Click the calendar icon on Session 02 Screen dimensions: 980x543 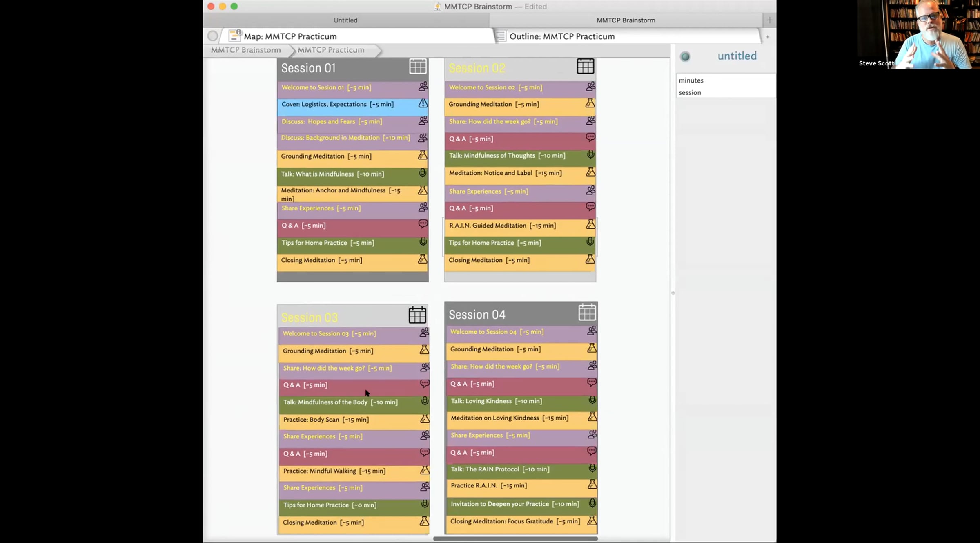pyautogui.click(x=585, y=66)
